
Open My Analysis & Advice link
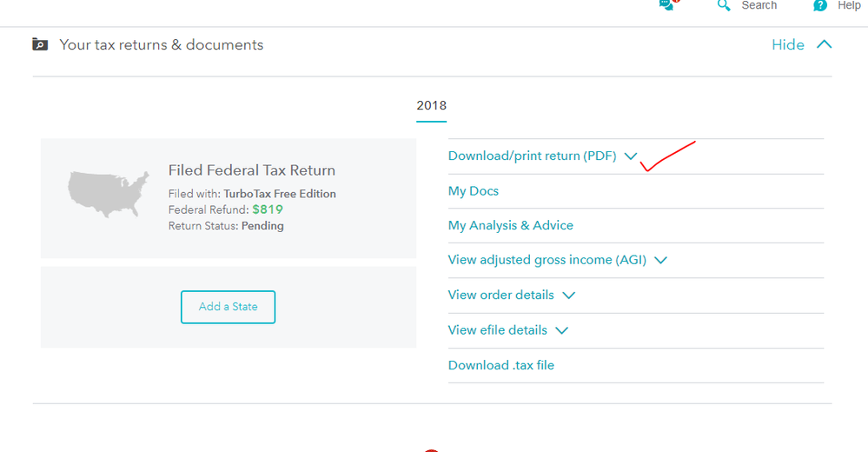510,225
